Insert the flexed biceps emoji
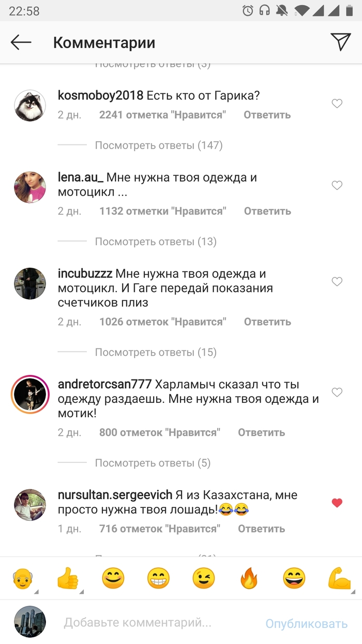Image resolution: width=362 pixels, height=644 pixels. pyautogui.click(x=339, y=579)
